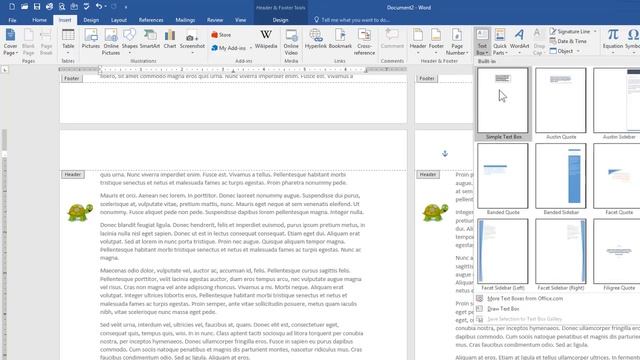Image resolution: width=640 pixels, height=360 pixels.
Task: Insert a Chart
Action: point(170,39)
